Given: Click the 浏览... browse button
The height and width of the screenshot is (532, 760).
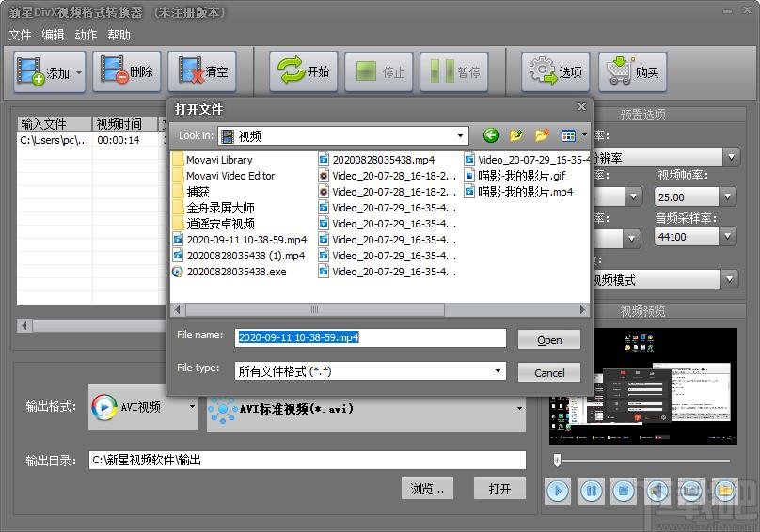Looking at the screenshot, I should point(427,489).
